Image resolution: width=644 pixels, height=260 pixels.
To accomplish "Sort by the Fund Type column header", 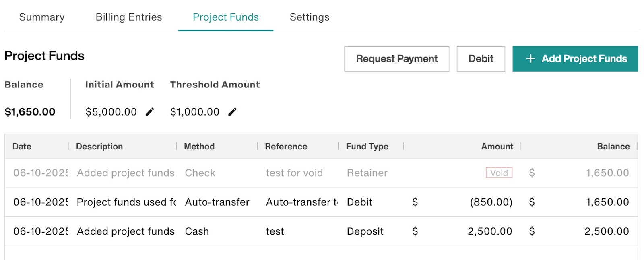I will (367, 147).
